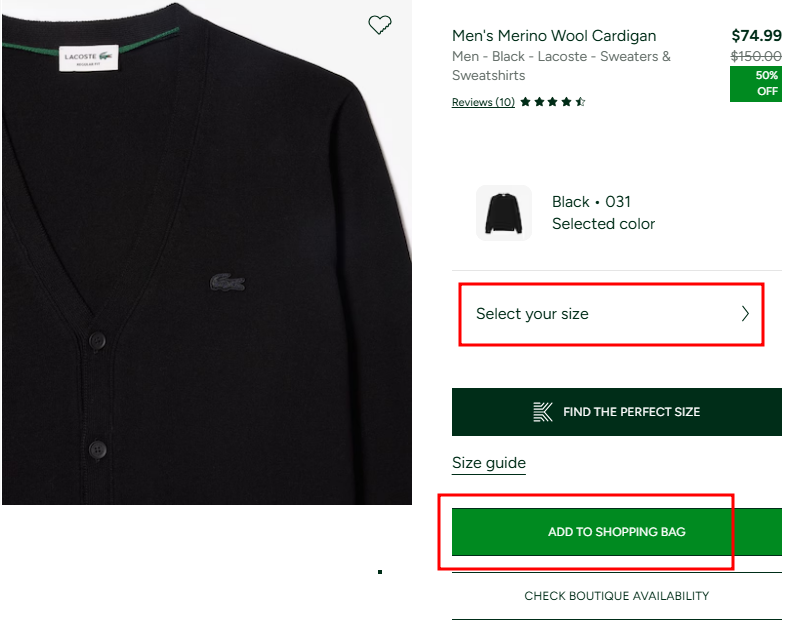Viewport: 791px width, 636px height.
Task: Click the Men's Merino Wool Cardigan title
Action: coord(554,36)
